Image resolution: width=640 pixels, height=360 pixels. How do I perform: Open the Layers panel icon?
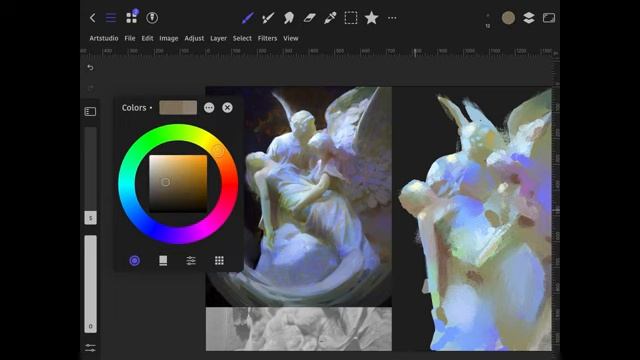(x=529, y=18)
